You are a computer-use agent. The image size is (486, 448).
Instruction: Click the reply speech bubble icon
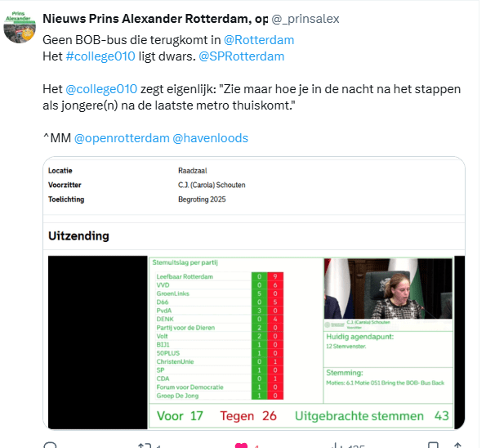tap(50, 446)
